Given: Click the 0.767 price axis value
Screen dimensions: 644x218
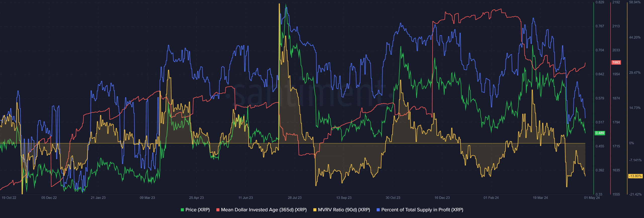Looking at the screenshot, I should (600, 26).
